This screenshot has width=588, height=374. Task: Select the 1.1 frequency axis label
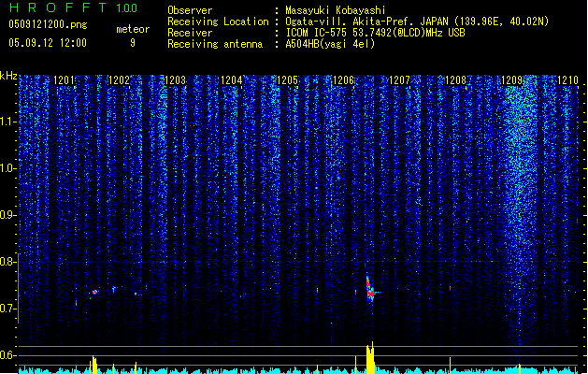(8, 122)
